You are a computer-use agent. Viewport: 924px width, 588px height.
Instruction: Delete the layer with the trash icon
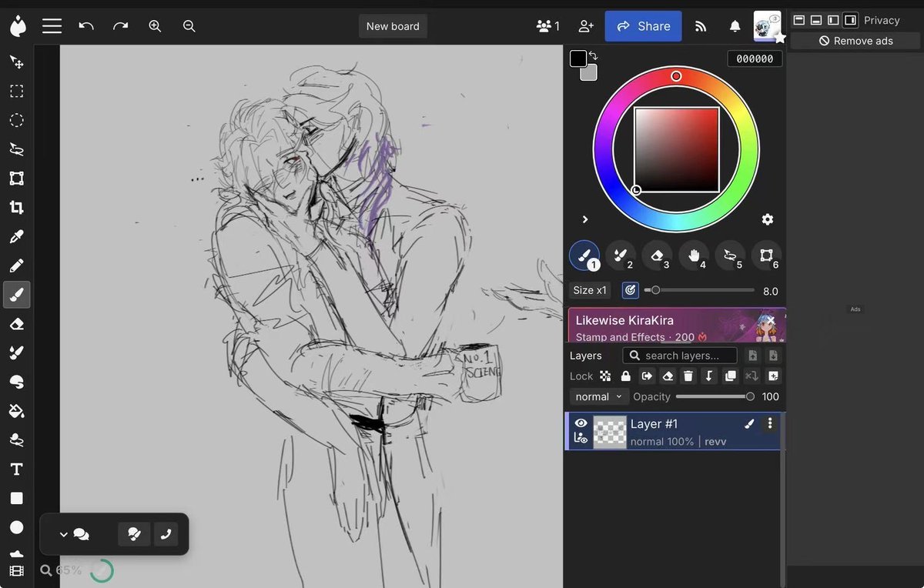688,376
